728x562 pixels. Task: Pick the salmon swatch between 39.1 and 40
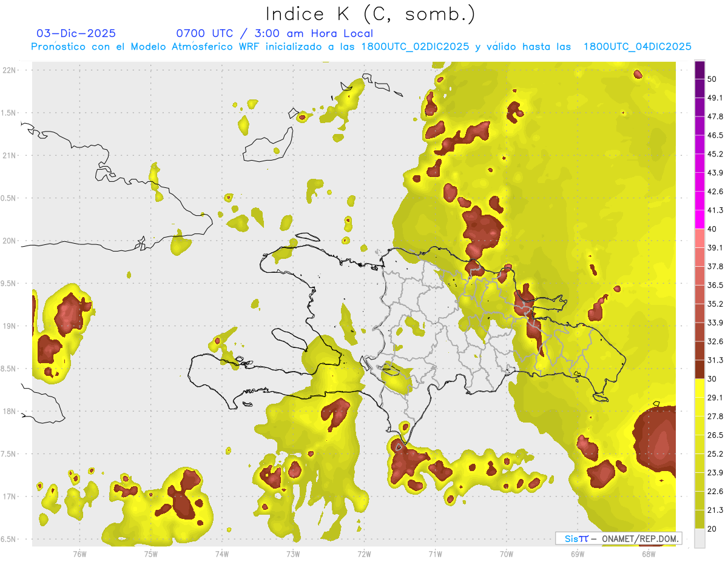[x=699, y=238]
